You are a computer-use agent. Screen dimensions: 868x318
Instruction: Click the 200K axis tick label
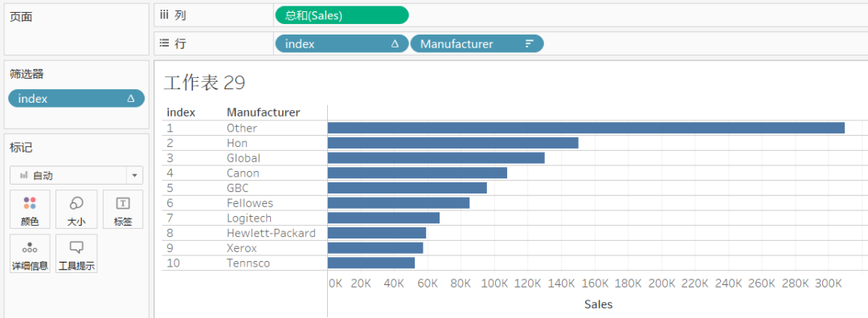(x=661, y=283)
